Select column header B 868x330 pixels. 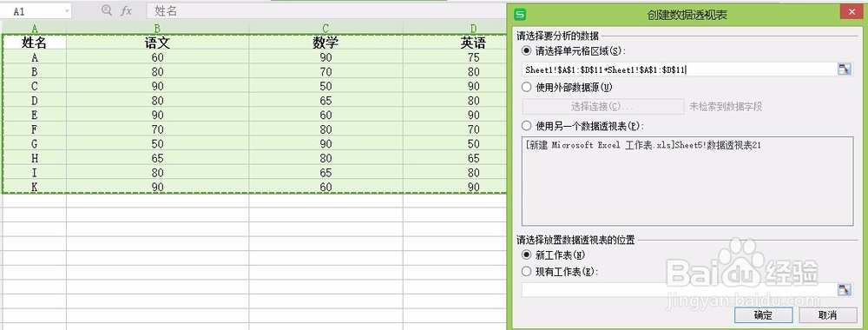click(x=158, y=29)
